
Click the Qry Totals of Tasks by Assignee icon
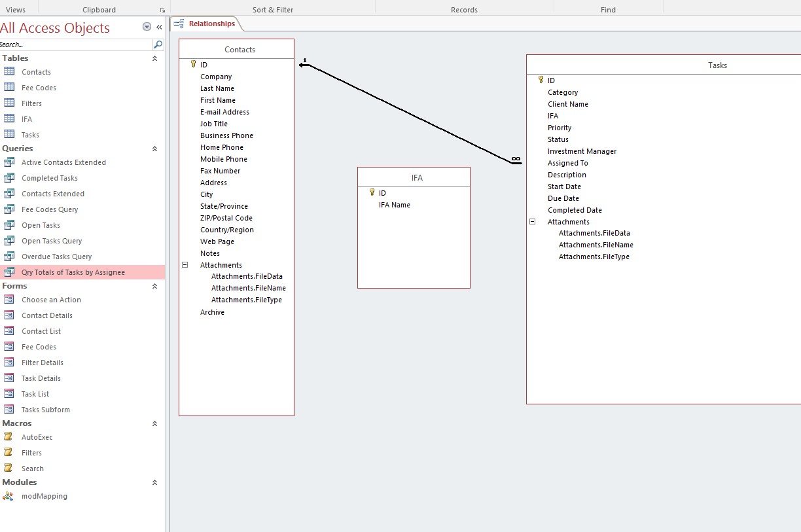coord(9,272)
